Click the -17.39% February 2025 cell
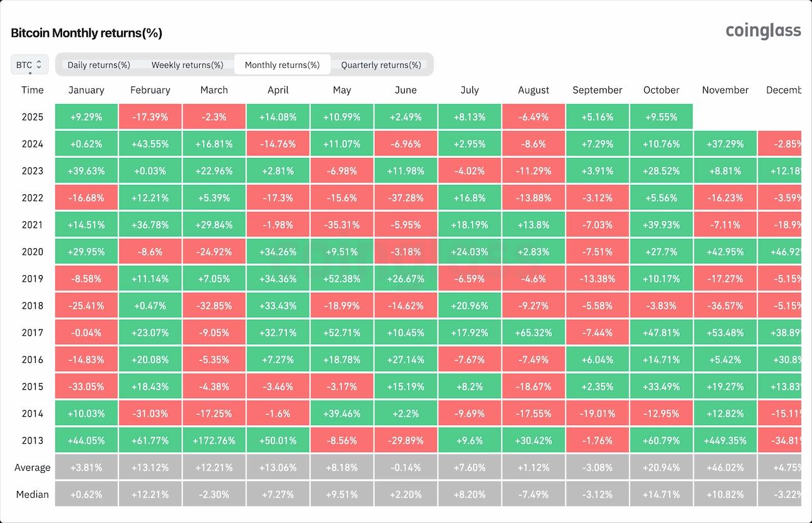 (150, 117)
